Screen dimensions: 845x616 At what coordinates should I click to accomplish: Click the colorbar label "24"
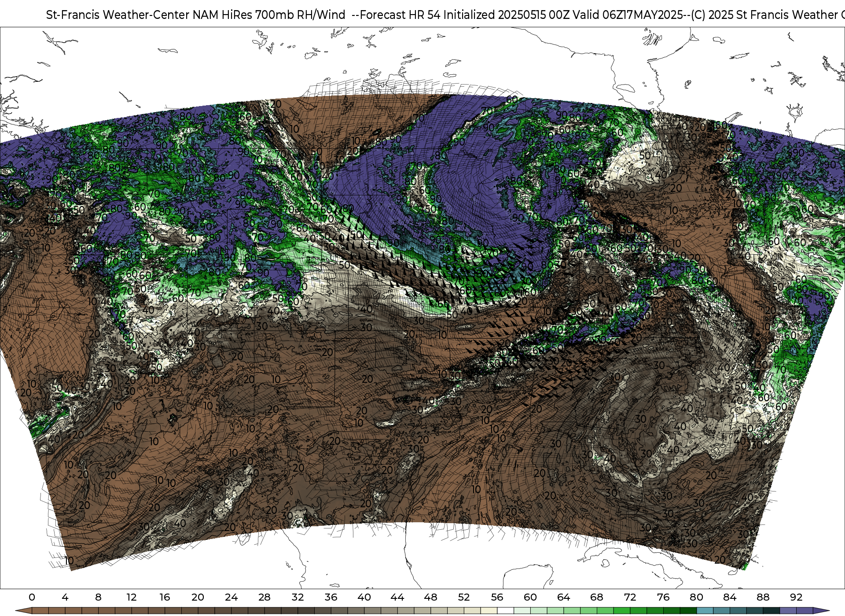tap(231, 597)
